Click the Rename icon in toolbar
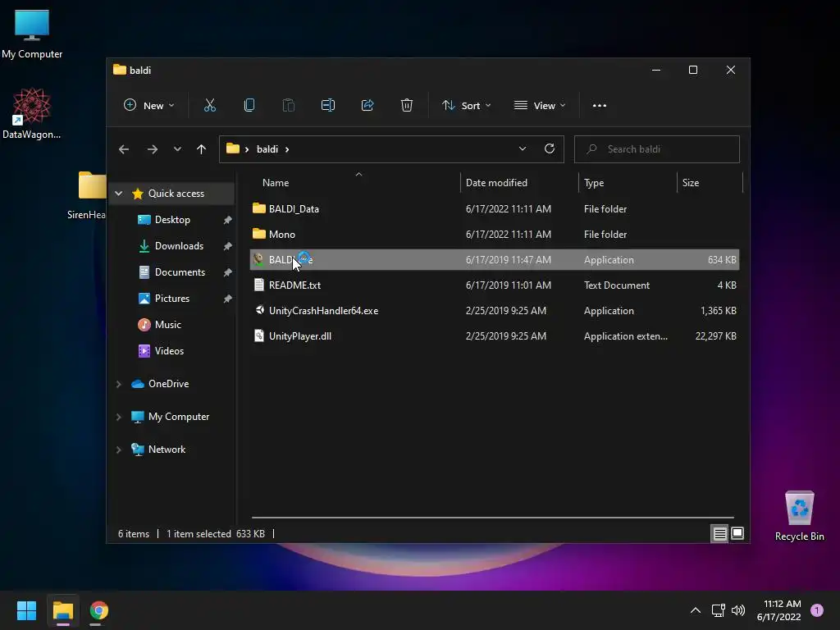This screenshot has width=840, height=630. click(328, 106)
